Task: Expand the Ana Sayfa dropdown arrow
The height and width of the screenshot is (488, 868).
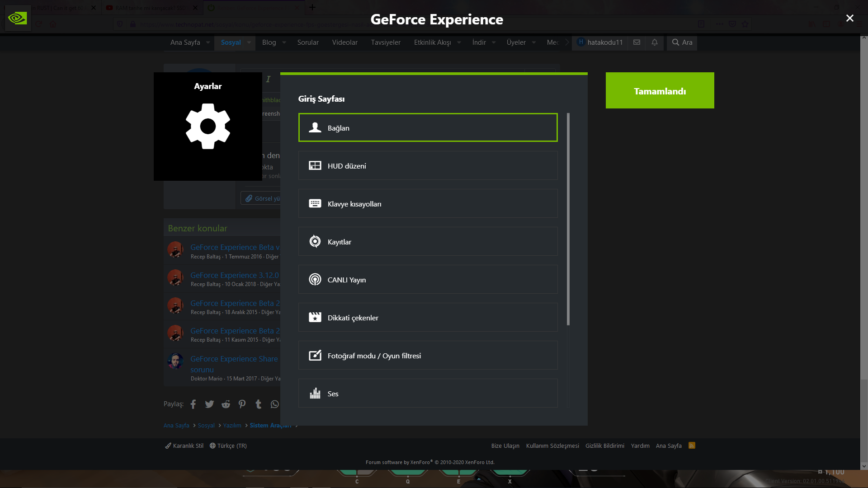Action: click(208, 42)
